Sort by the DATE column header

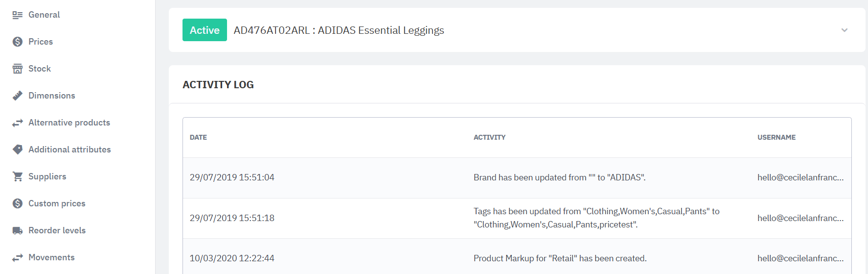198,137
